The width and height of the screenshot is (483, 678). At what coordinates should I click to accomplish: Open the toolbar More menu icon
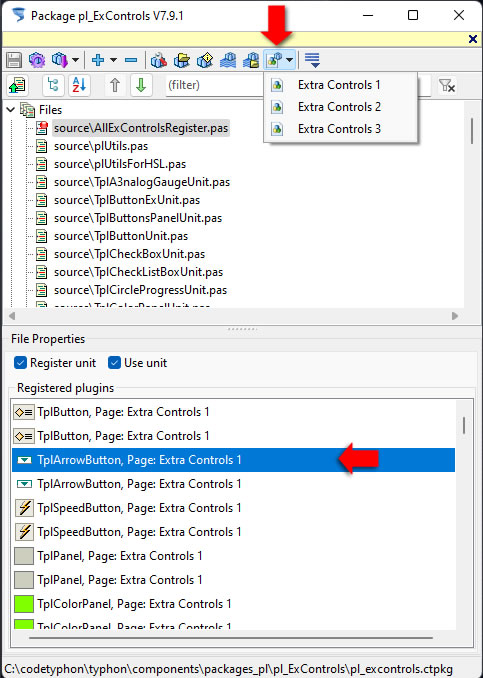point(312,60)
